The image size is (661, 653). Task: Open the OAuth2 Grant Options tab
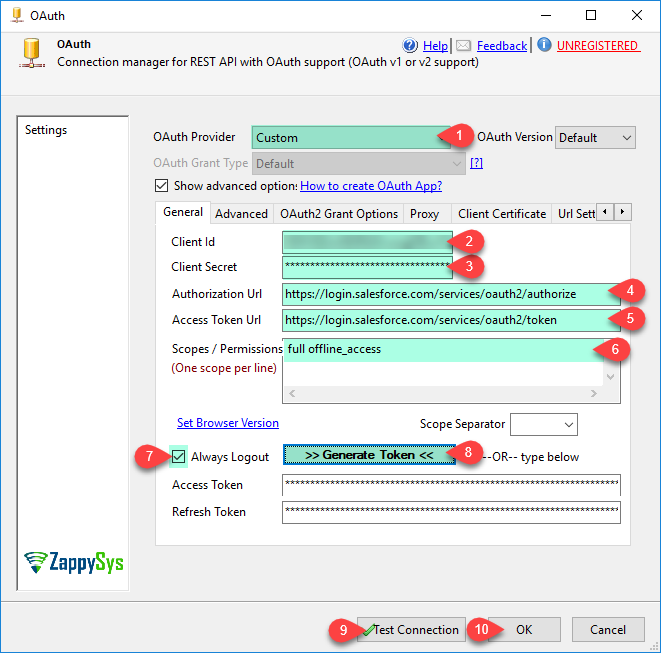(x=339, y=214)
